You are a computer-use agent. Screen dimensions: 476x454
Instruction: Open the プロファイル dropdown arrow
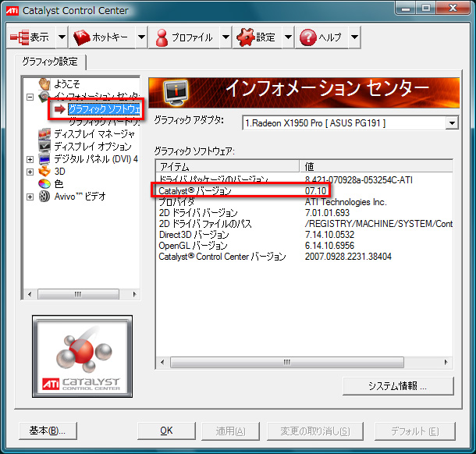point(226,37)
